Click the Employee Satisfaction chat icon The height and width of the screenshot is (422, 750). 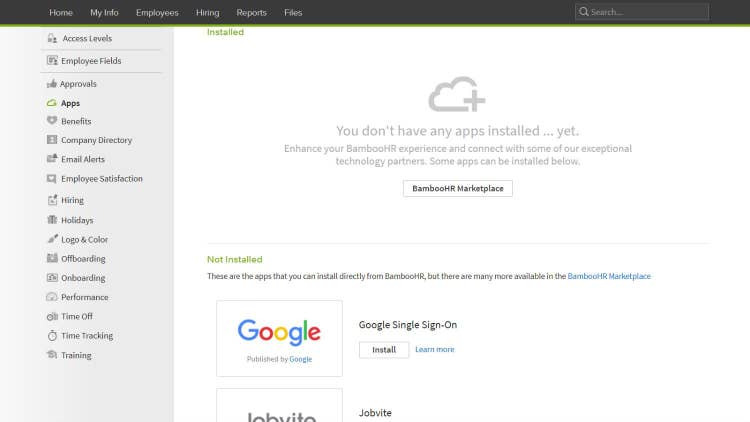[x=52, y=178]
